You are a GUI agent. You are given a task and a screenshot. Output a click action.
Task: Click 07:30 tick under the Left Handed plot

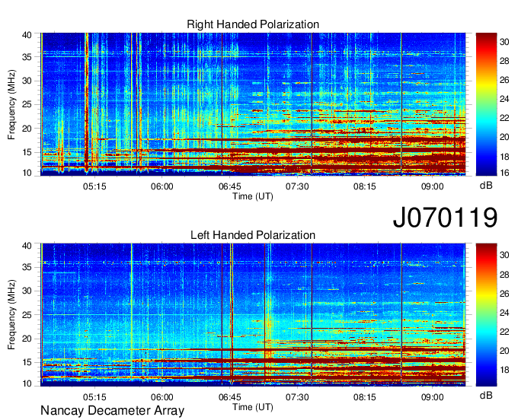(x=297, y=397)
